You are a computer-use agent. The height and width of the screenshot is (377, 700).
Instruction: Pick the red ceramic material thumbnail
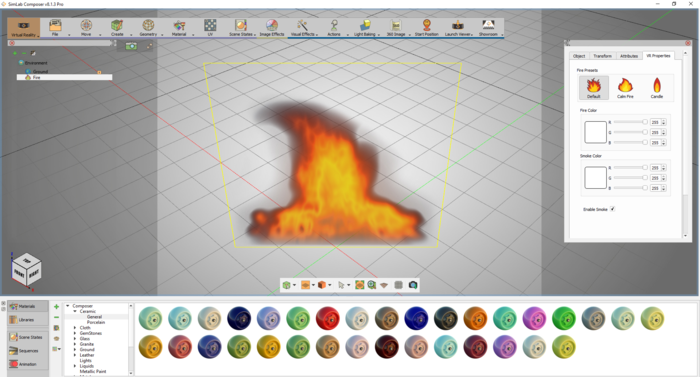(328, 318)
